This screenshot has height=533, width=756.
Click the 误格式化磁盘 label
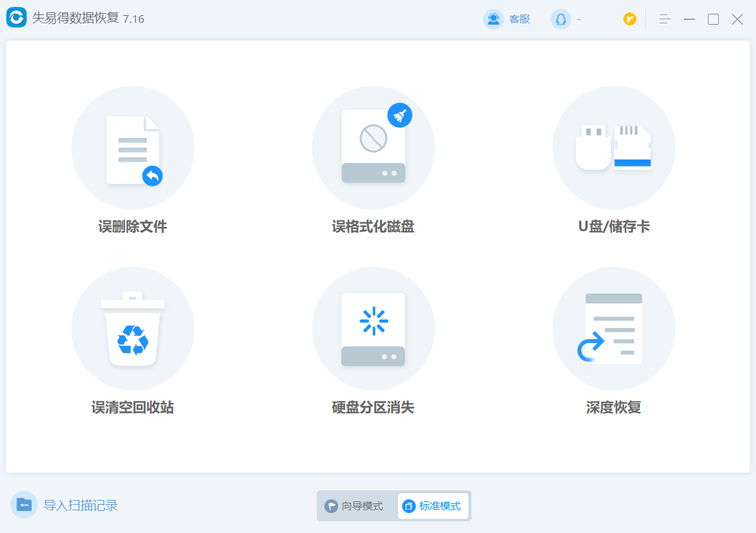point(373,226)
